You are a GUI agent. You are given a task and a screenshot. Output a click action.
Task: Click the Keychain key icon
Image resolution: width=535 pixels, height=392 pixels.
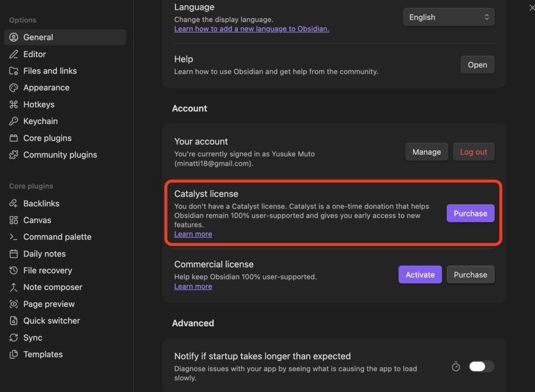(x=14, y=121)
